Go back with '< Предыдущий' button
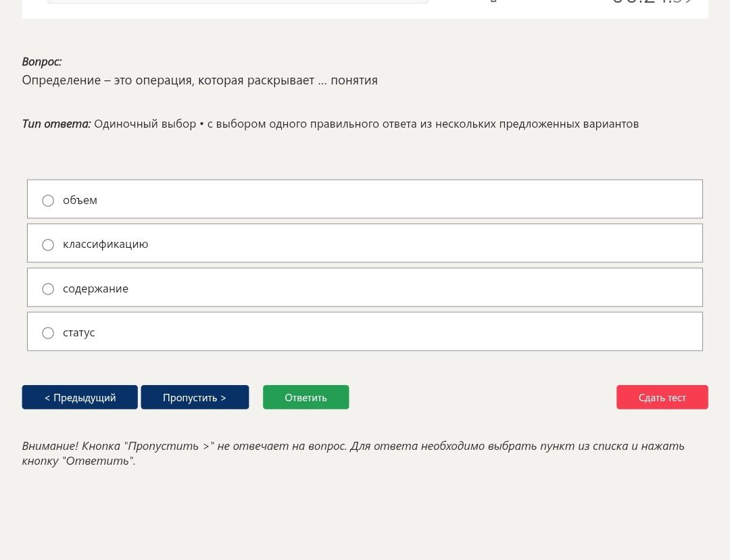Screen dimensions: 730x560 [x=80, y=397]
